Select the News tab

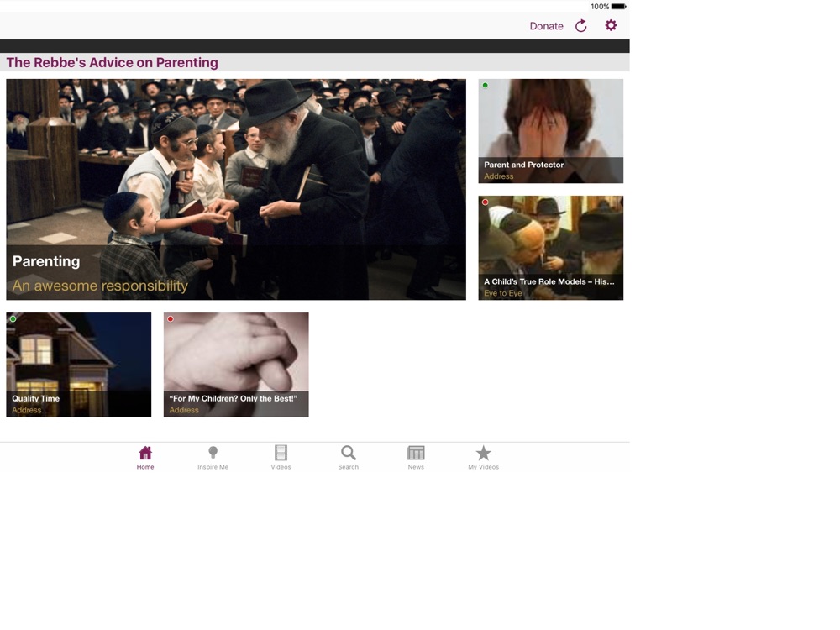[x=416, y=458]
